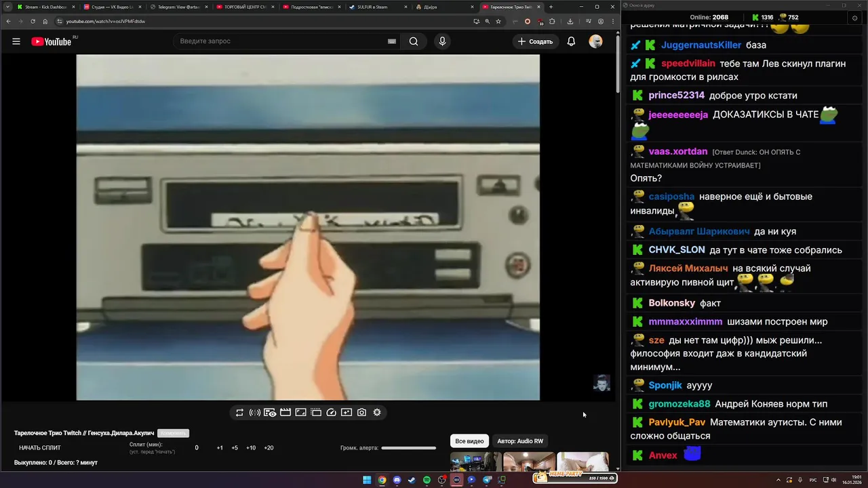Screen dimensions: 868x488
Task: Add +10 minutes to split
Action: pos(251,448)
